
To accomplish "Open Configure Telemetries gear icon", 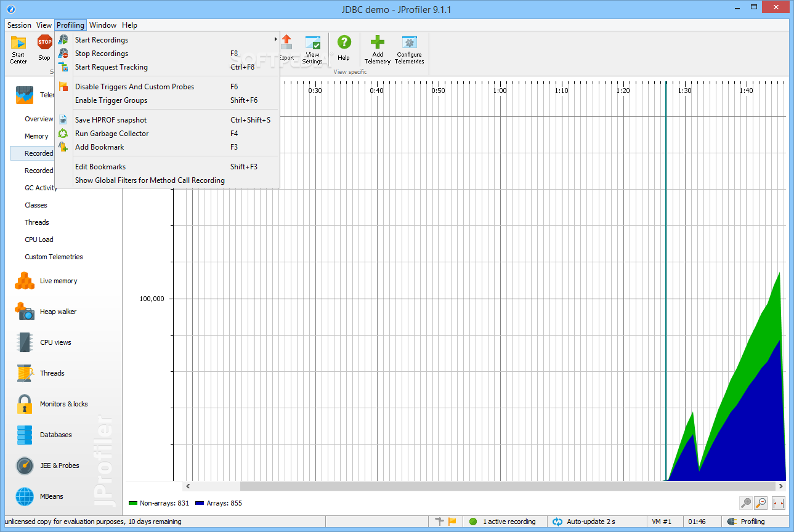I will point(410,49).
